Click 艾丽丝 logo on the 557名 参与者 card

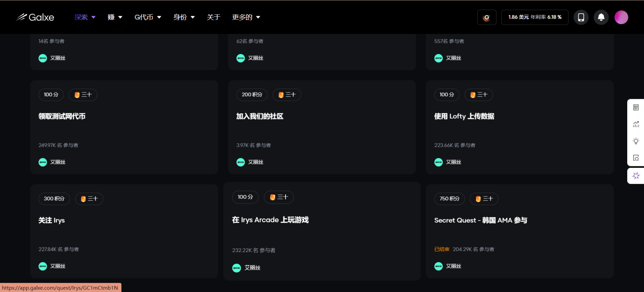click(439, 58)
